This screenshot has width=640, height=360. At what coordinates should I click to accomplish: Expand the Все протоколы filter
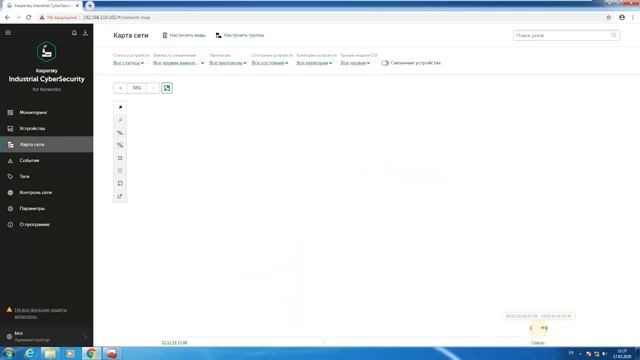pyautogui.click(x=228, y=63)
